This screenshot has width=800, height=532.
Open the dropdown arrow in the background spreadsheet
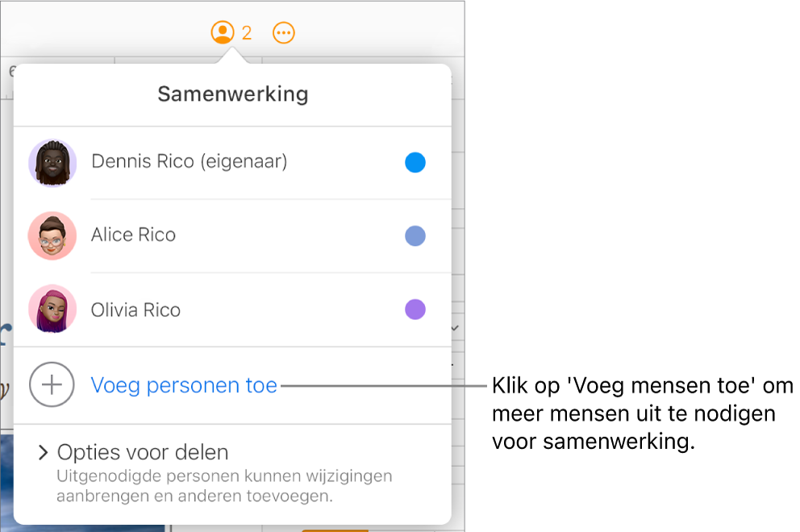click(453, 327)
